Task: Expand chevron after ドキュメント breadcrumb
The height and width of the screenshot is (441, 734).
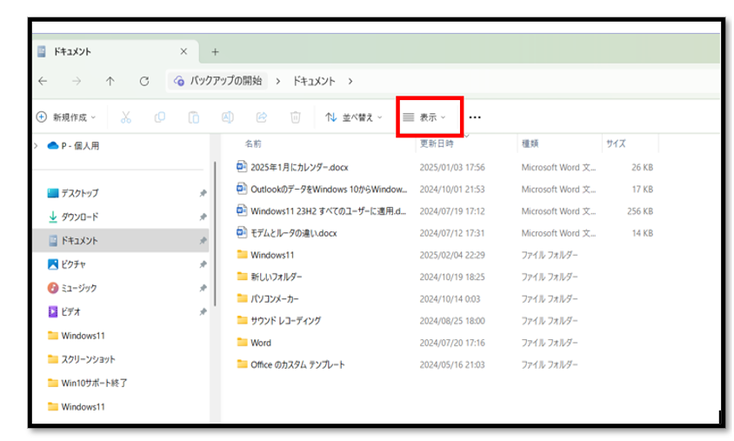Action: (350, 81)
